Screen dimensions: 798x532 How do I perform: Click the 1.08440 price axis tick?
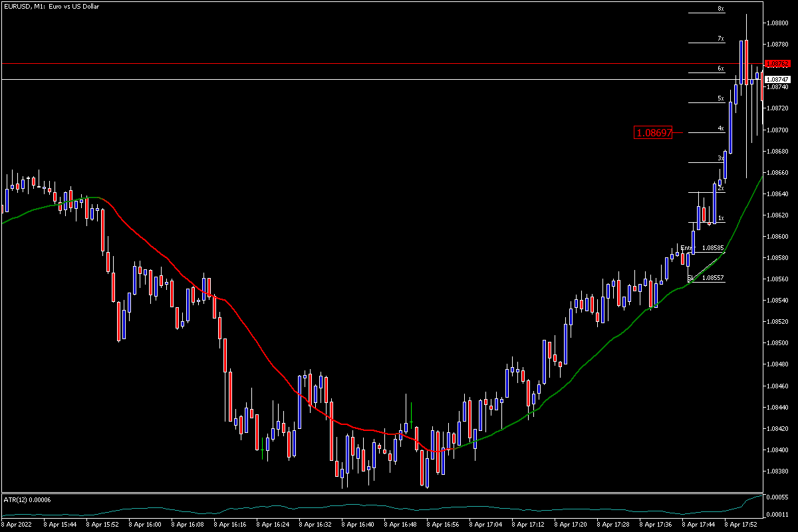click(777, 407)
